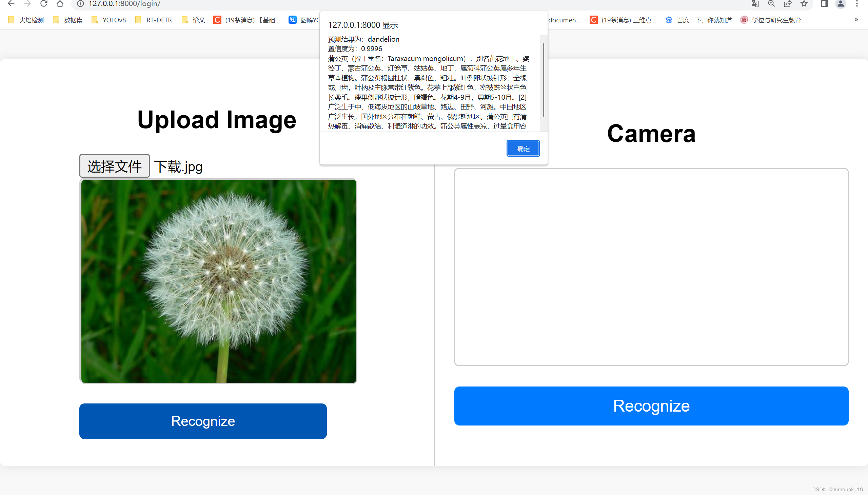Click Recognize under Upload Image
The width and height of the screenshot is (868, 495).
tap(203, 421)
